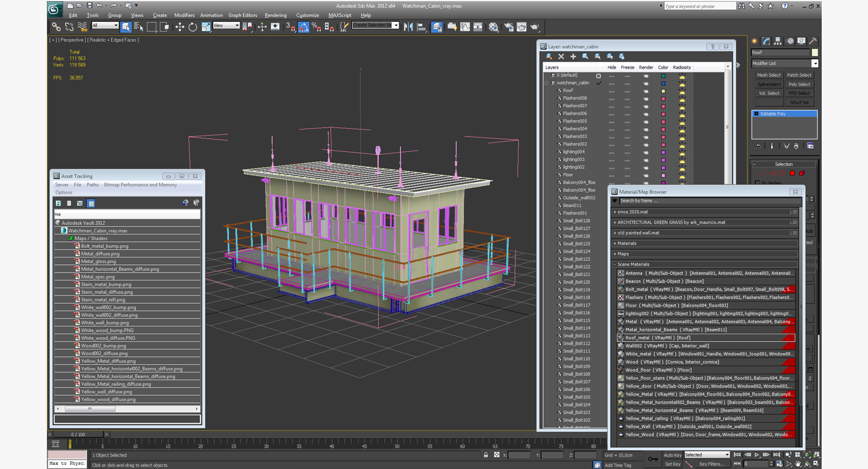
Task: Click object color swatch beside Roof name
Action: point(815,53)
